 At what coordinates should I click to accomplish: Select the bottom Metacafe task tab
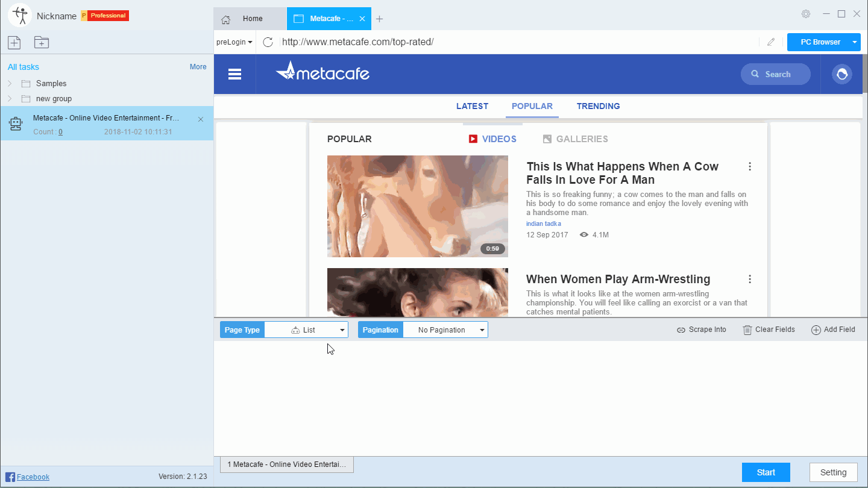(x=287, y=465)
